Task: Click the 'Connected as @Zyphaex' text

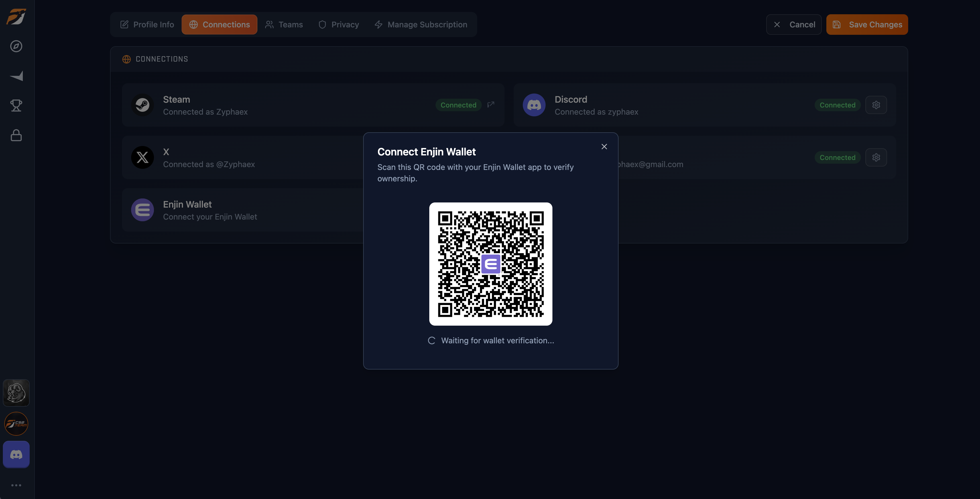Action: coord(209,165)
